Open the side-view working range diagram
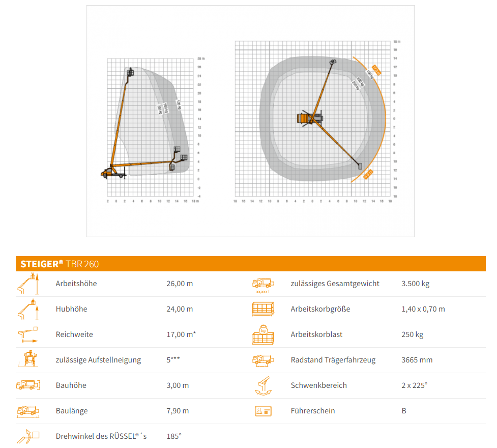Viewport: 497px width, 448px height. 153,129
